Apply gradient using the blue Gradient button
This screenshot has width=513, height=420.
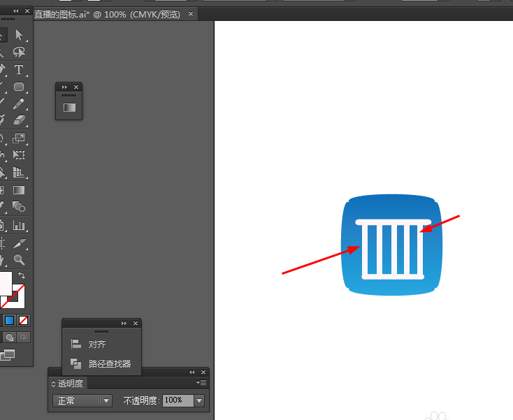point(9,321)
